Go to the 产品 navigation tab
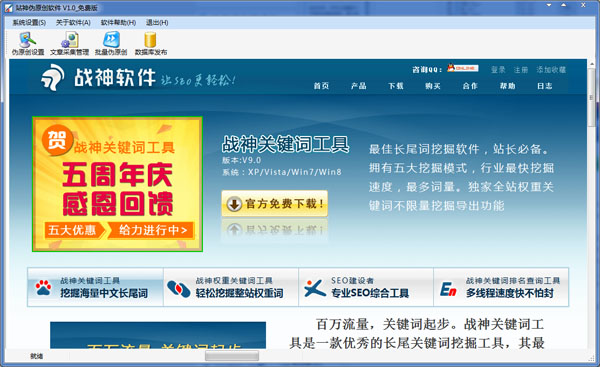Image resolution: width=600 pixels, height=367 pixels. click(359, 86)
